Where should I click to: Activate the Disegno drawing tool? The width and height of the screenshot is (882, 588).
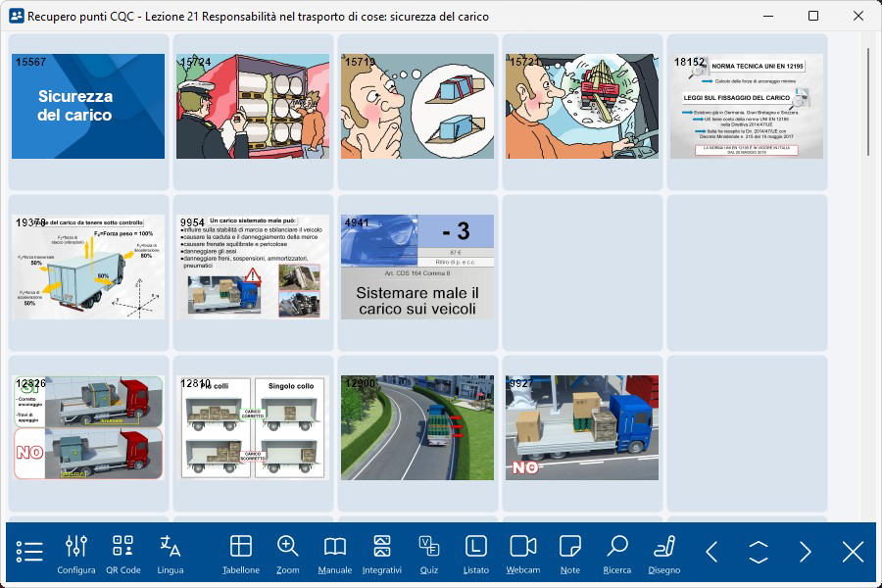[x=664, y=555]
